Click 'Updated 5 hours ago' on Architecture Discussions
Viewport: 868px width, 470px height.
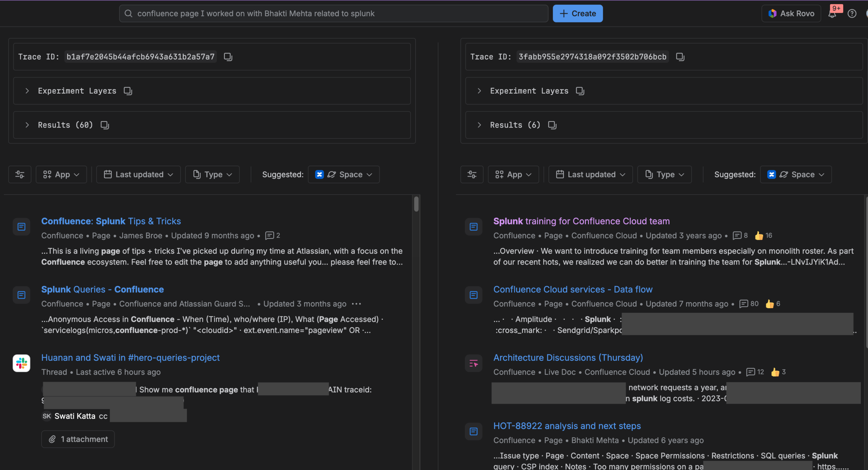coord(697,372)
